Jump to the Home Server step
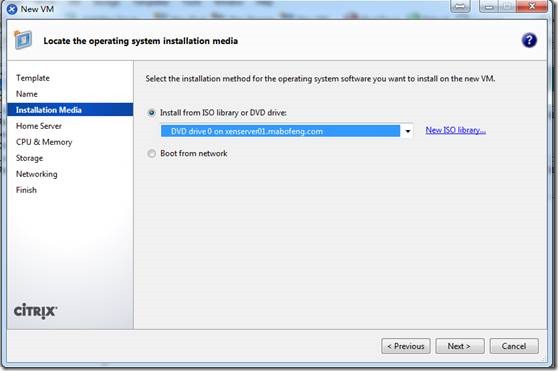Image resolution: width=558 pixels, height=371 pixels. (39, 126)
